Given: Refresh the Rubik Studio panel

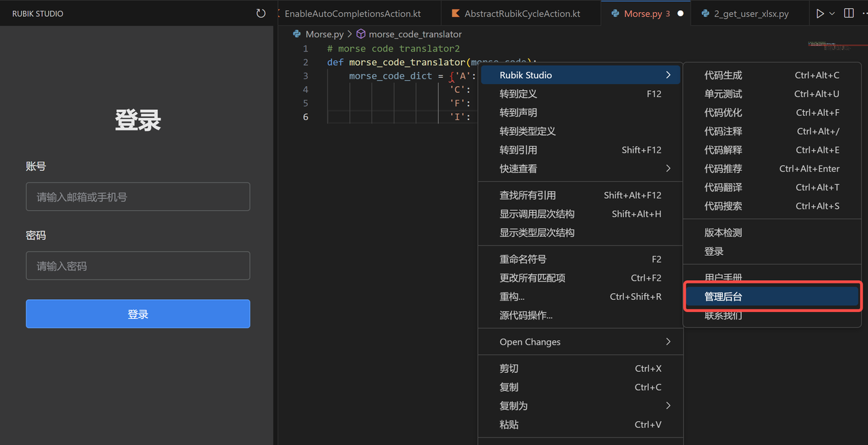Looking at the screenshot, I should point(261,14).
